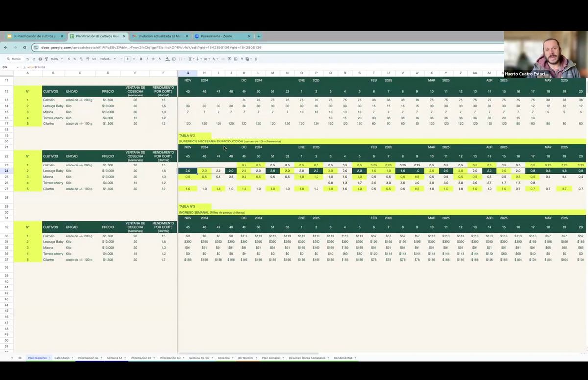
Task: Click the Undo icon in toolbar
Action: pos(27,59)
